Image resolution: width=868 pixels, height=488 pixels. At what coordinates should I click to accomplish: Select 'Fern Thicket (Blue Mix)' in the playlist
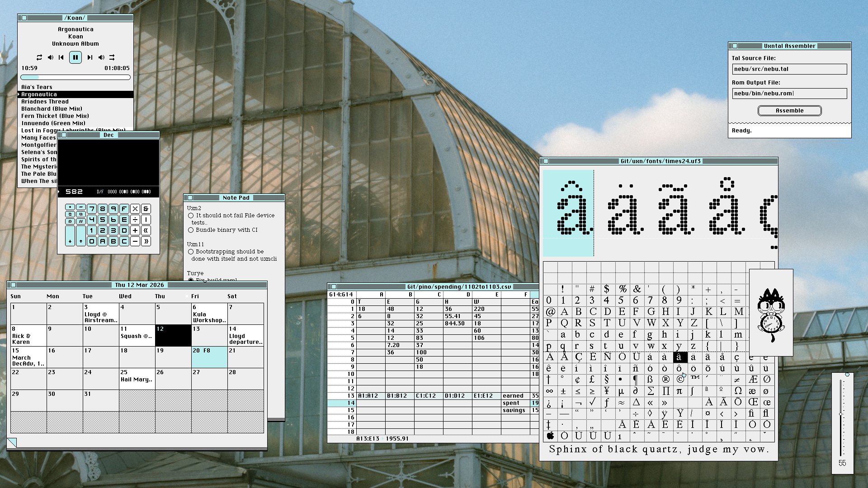[55, 116]
